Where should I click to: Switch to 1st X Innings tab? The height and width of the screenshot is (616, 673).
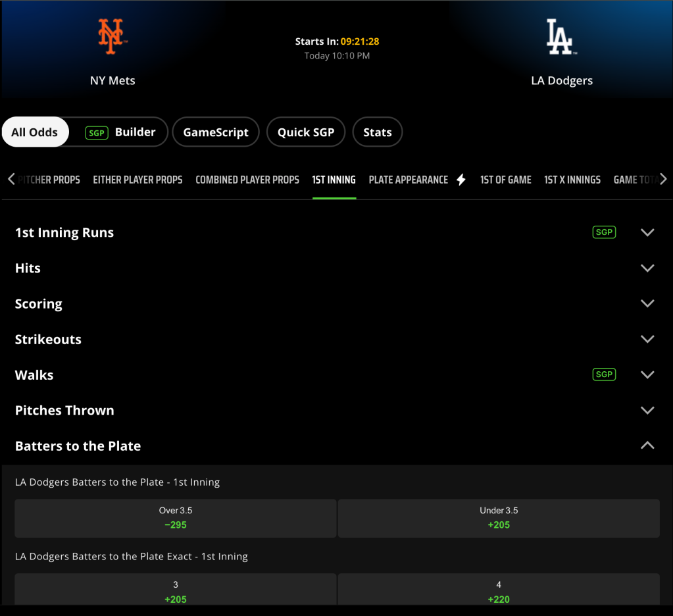pyautogui.click(x=572, y=180)
